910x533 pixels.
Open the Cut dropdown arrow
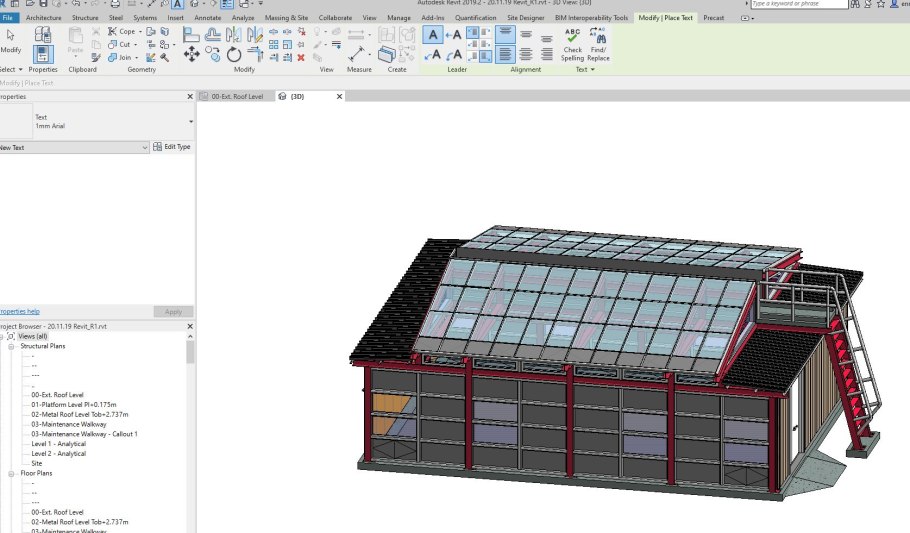tap(135, 45)
